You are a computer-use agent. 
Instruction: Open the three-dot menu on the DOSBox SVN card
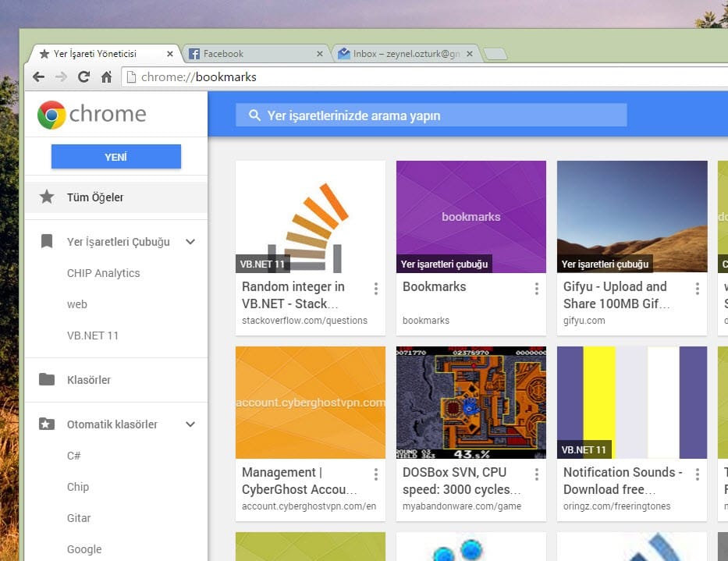(x=536, y=474)
